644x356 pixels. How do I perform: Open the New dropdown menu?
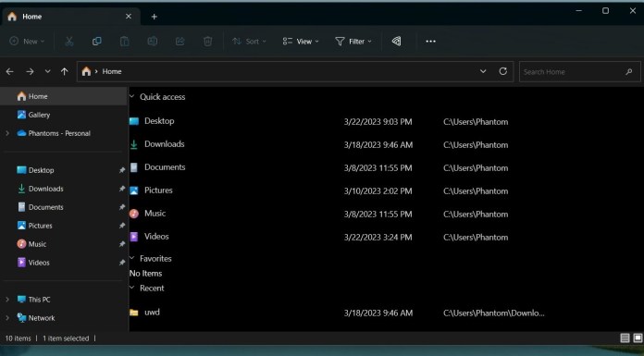[27, 41]
